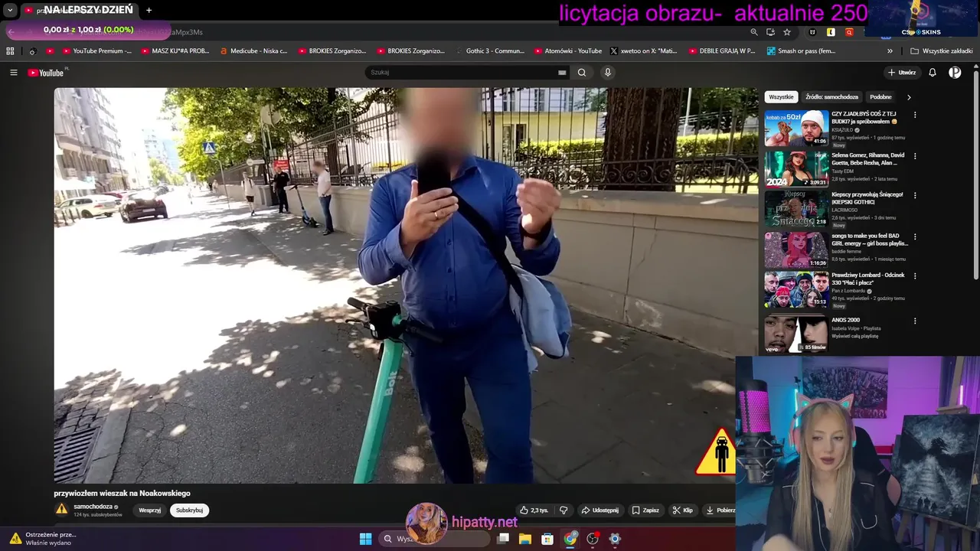Click the main video player
This screenshot has height=551, width=980.
[394, 285]
